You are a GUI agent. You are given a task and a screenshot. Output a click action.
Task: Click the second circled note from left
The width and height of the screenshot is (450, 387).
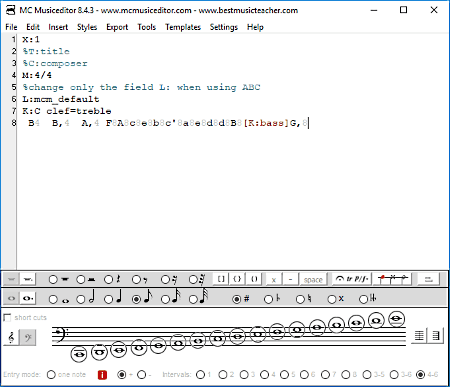click(99, 352)
